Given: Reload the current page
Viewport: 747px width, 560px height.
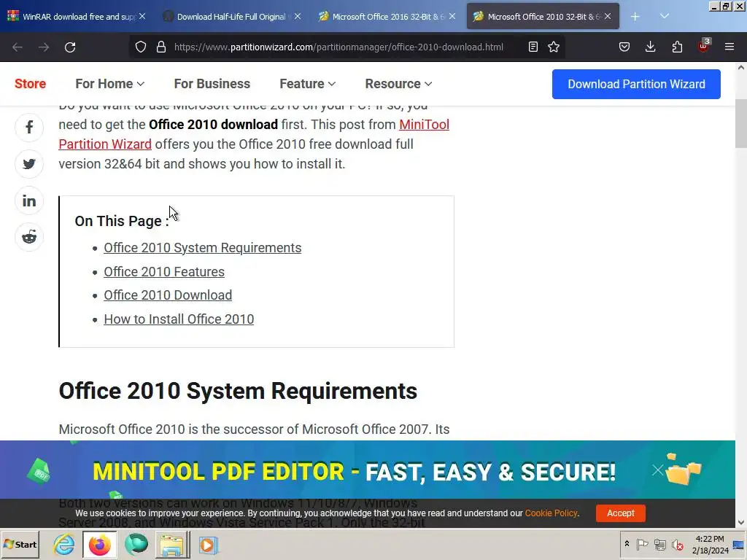Looking at the screenshot, I should point(70,47).
